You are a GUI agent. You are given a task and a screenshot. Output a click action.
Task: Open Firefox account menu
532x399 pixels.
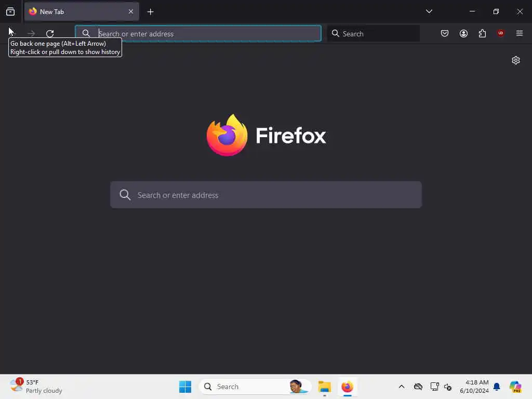coord(463,33)
